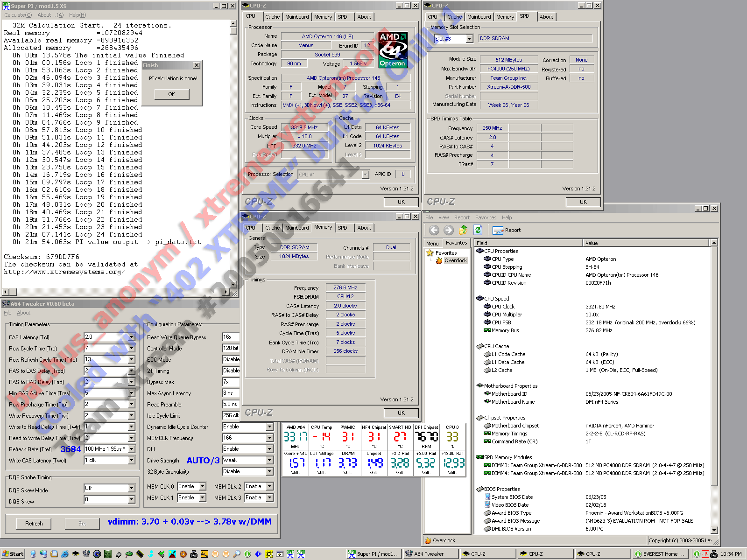Open the Row Cycle Time (Trc) dropdown
747x560 pixels.
point(132,348)
